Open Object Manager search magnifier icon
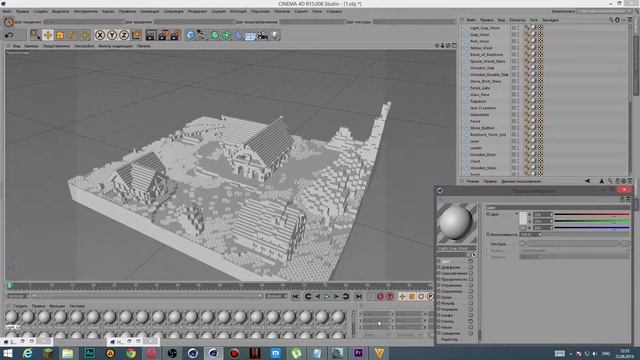This screenshot has width=640, height=360. tap(611, 20)
